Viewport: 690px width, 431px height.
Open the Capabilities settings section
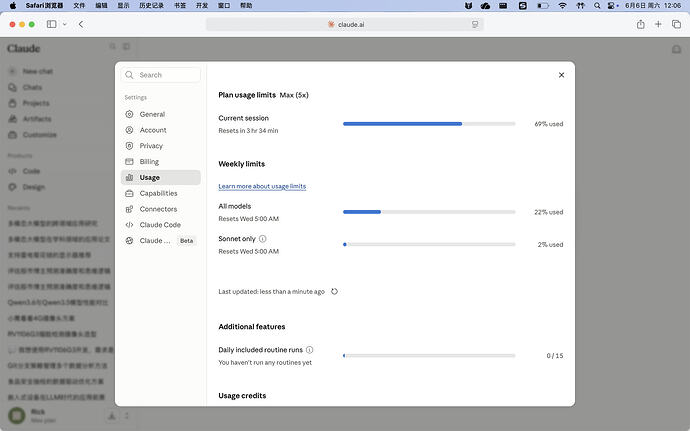coord(161,193)
